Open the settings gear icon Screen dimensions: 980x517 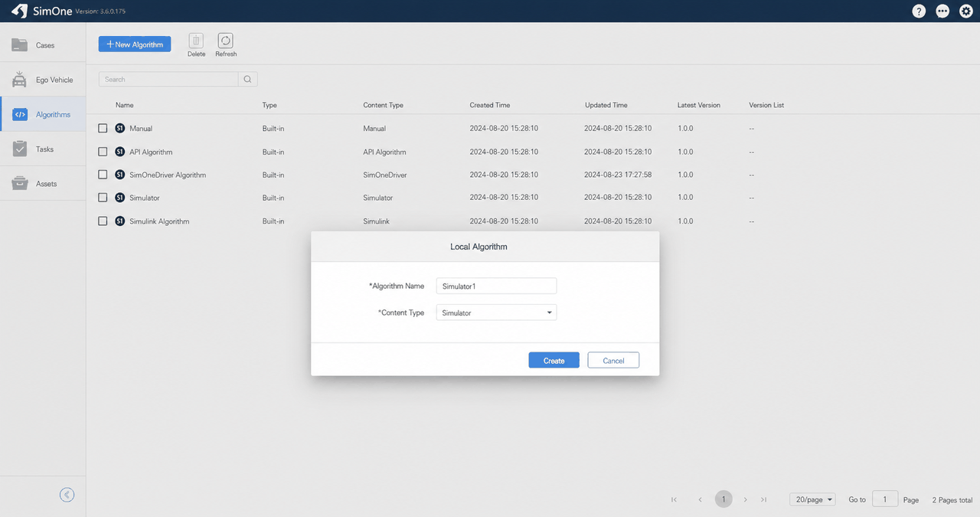pos(965,11)
